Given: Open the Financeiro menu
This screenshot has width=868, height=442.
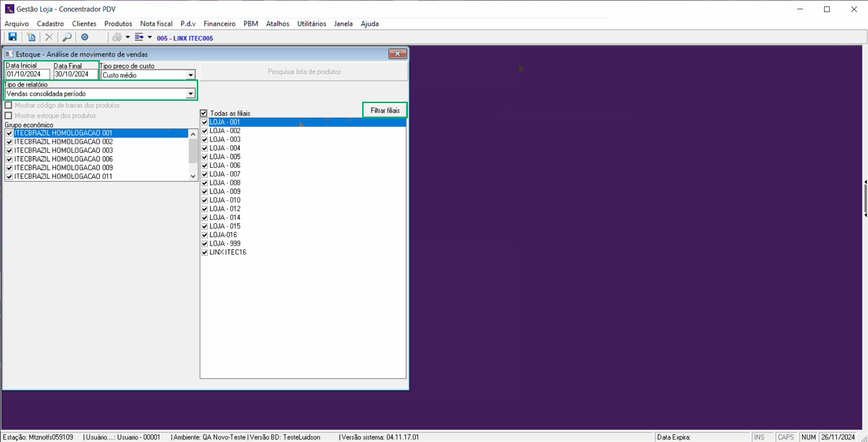Looking at the screenshot, I should (219, 24).
